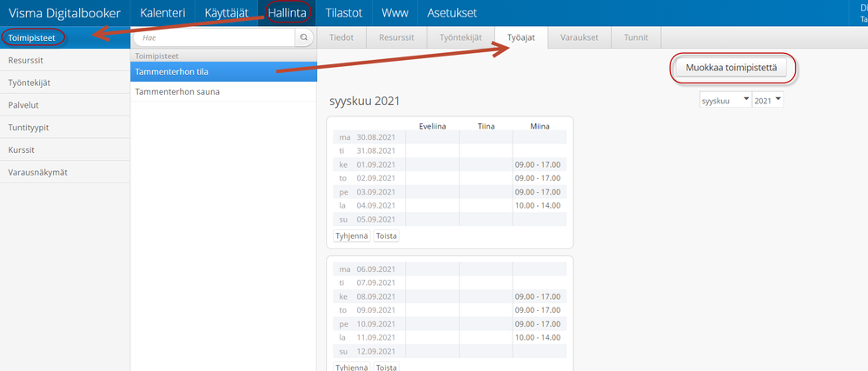Open the Asetukset menu

[x=452, y=13]
